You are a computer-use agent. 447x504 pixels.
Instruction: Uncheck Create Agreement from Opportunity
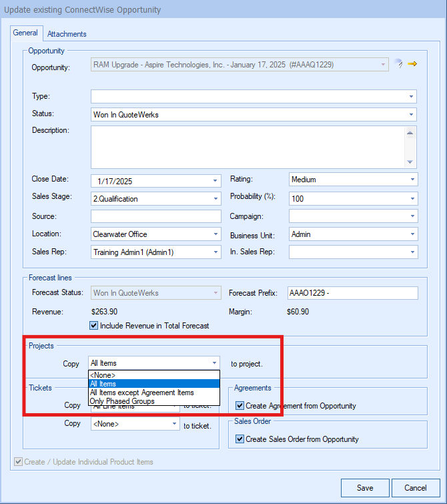click(240, 405)
